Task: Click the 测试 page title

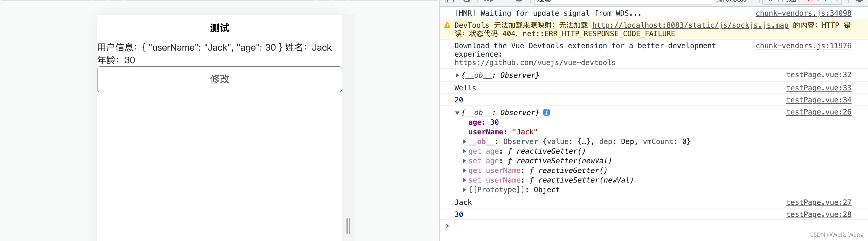Action: click(x=219, y=28)
